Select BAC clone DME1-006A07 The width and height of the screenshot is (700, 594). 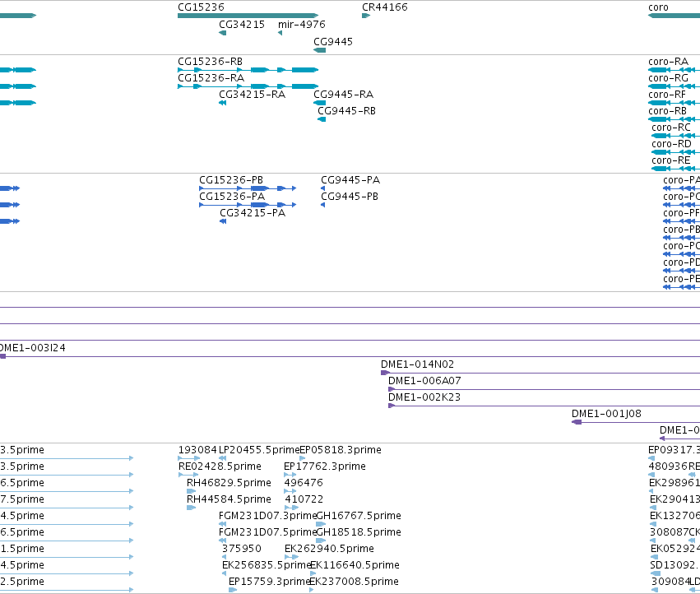click(545, 389)
